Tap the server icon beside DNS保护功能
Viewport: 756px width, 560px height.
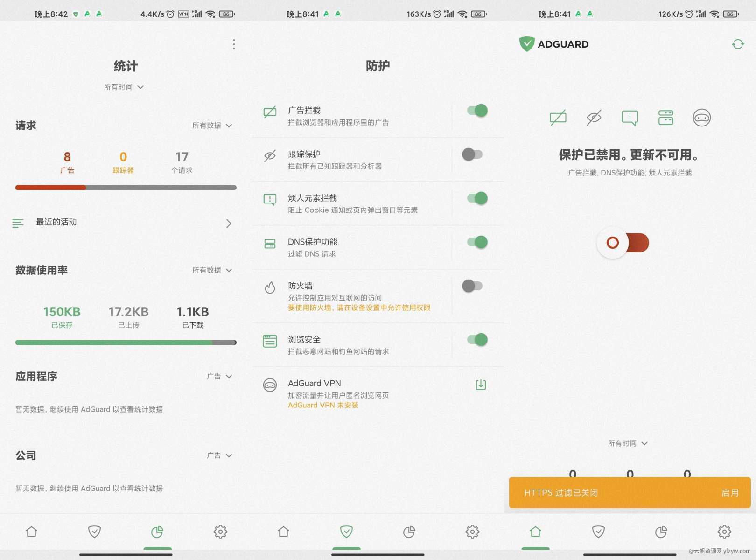point(270,244)
